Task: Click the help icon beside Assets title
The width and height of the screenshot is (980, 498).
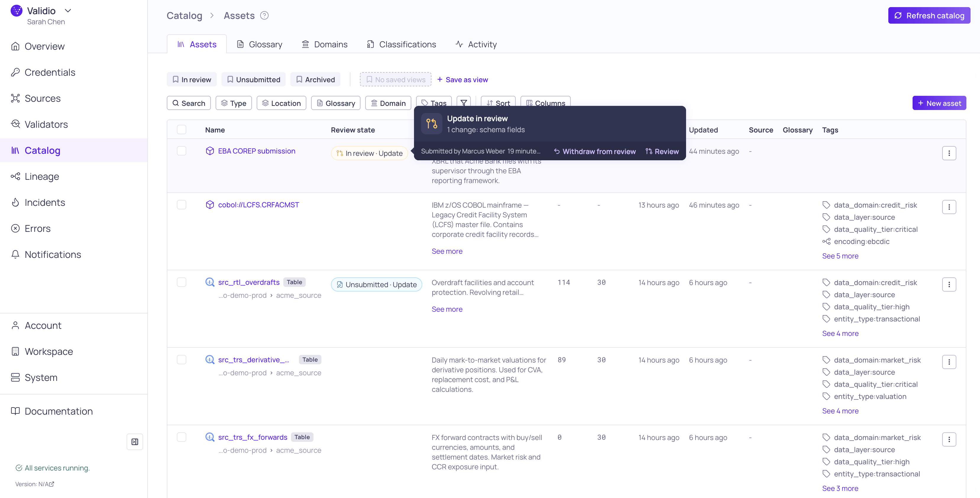Action: [264, 16]
